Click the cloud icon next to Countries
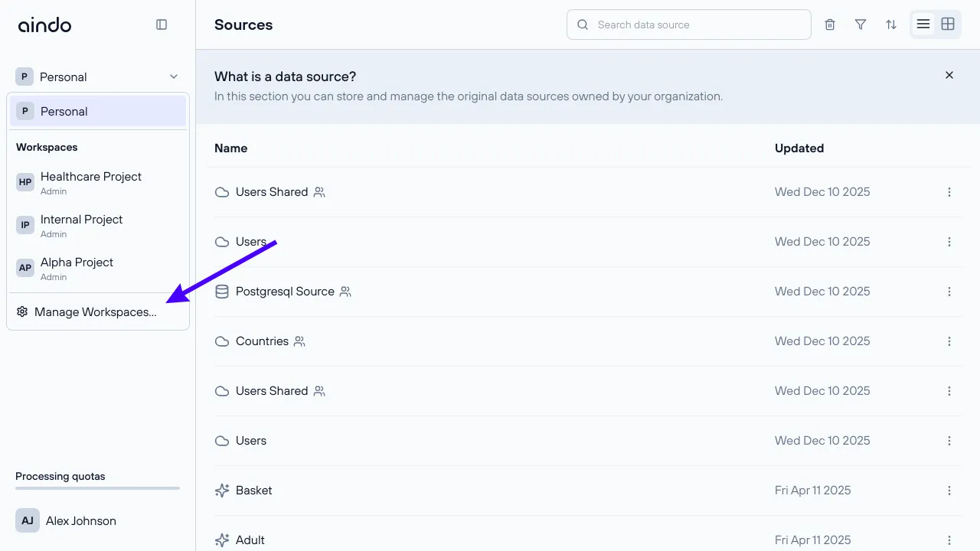The width and height of the screenshot is (980, 551). [x=221, y=341]
